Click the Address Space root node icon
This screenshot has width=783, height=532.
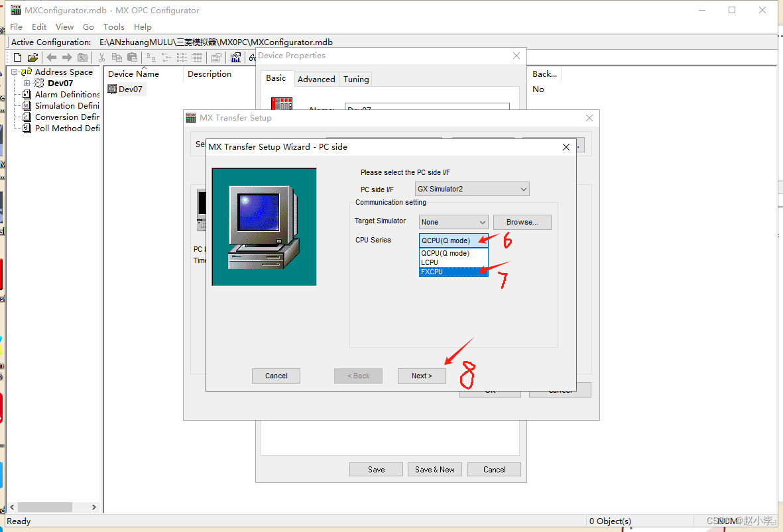click(27, 72)
